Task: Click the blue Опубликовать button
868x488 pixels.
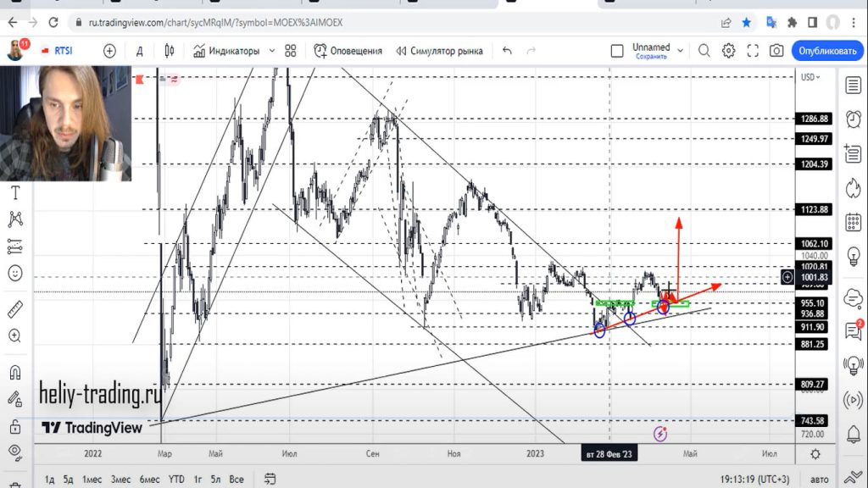Action: 826,51
